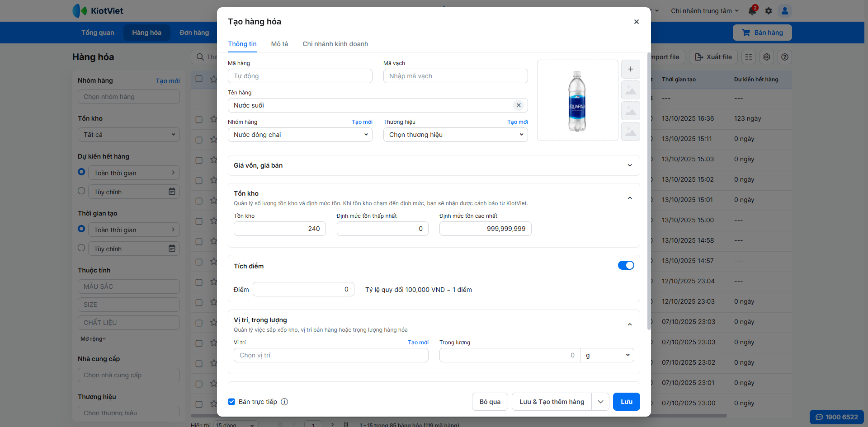Click the user account avatar icon
This screenshot has width=868, height=427.
coord(785,11)
